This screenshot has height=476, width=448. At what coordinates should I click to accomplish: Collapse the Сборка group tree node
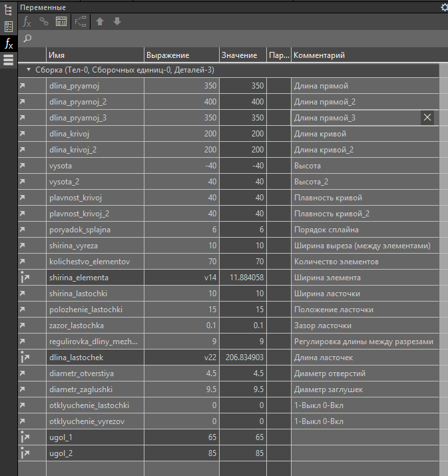click(29, 70)
